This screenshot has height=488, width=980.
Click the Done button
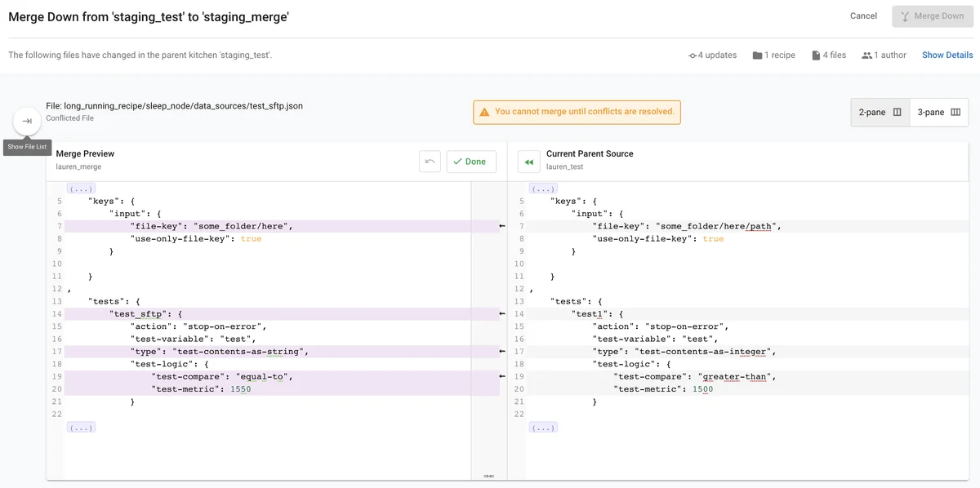(470, 162)
